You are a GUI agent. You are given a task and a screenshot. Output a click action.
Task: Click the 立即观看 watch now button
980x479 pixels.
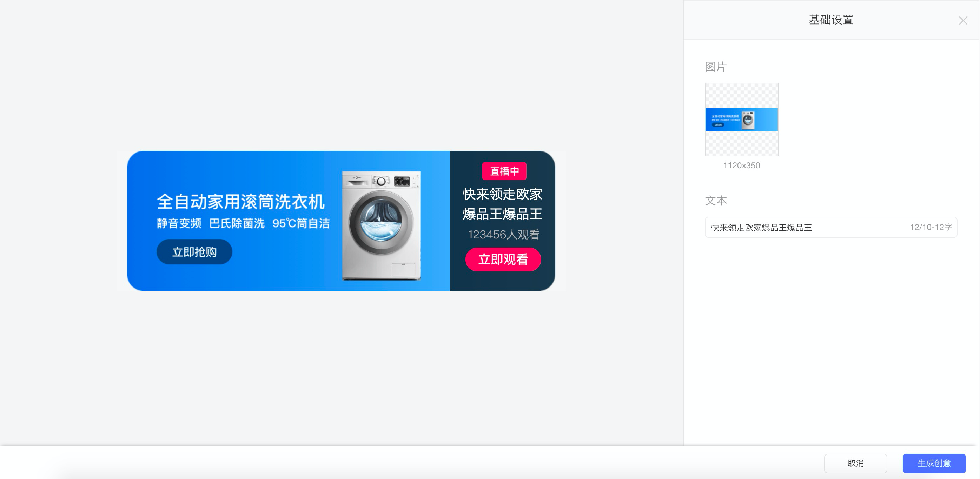point(503,259)
